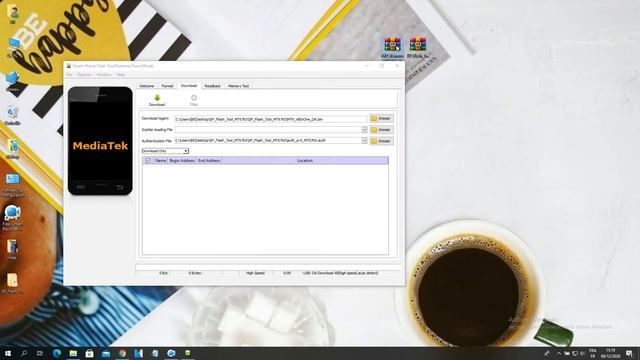The image size is (640, 360).
Task: Click the Location column header
Action: (305, 161)
